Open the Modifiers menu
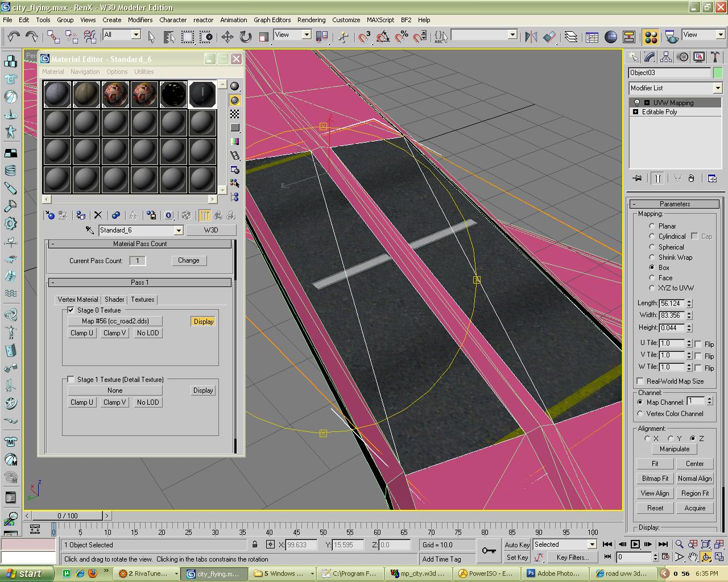This screenshot has width=728, height=582. point(140,19)
